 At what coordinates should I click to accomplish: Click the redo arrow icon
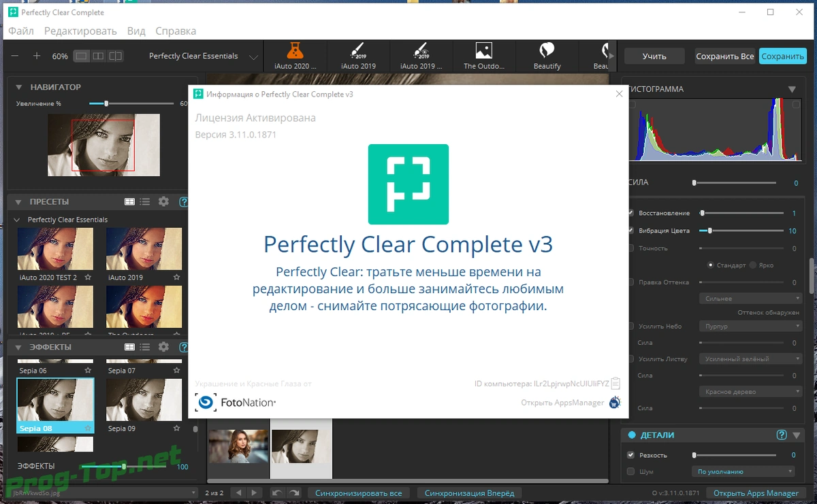(x=294, y=492)
